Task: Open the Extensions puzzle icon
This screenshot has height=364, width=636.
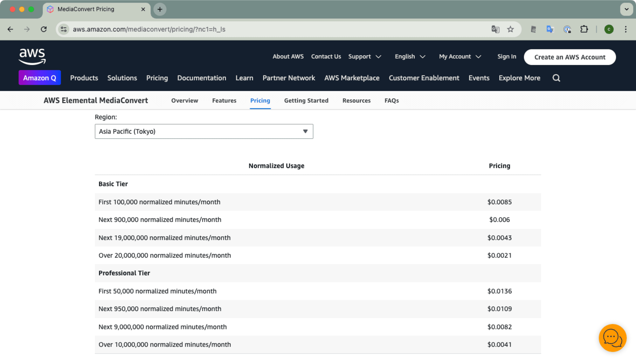Action: point(584,29)
